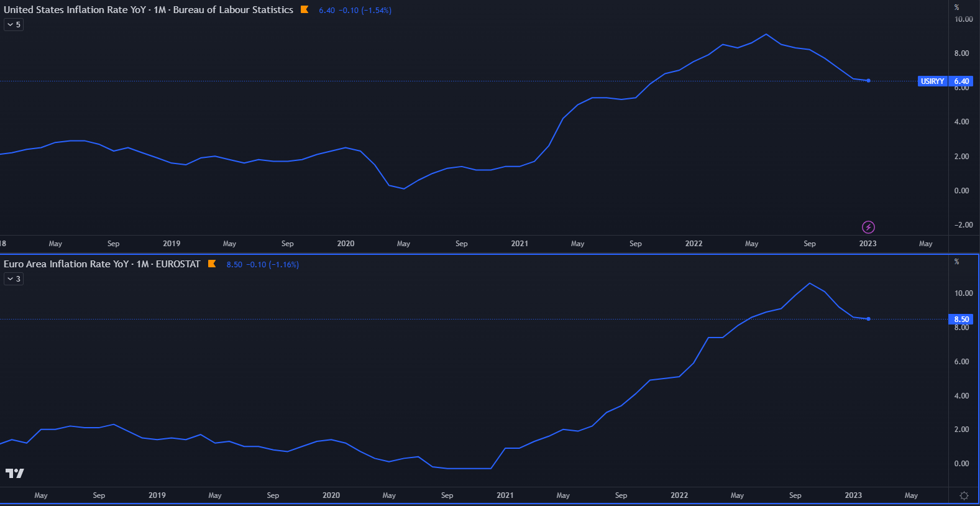
Task: Click the orange flag beside the Euro Area title
Action: coord(212,264)
